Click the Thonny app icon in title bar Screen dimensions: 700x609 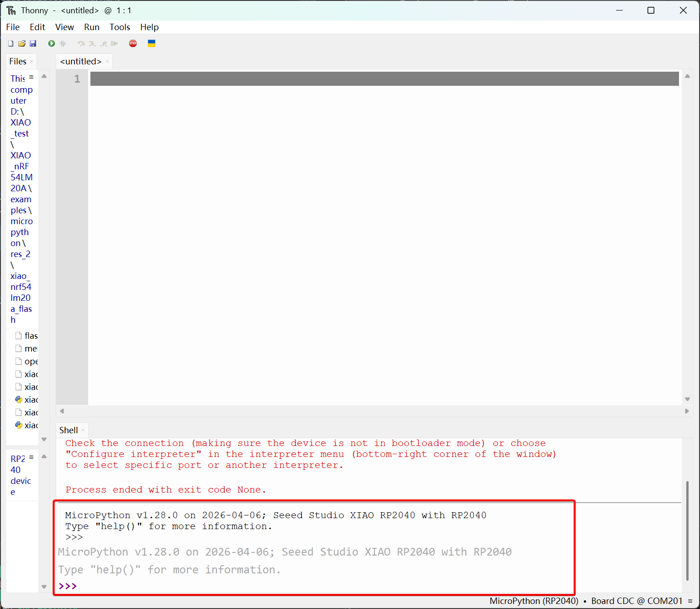click(11, 10)
